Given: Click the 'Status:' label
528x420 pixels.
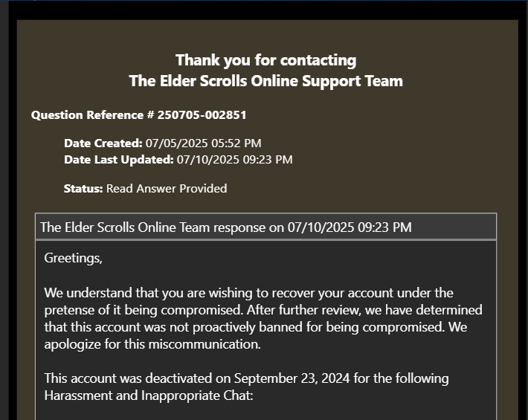Looking at the screenshot, I should click(x=83, y=189).
